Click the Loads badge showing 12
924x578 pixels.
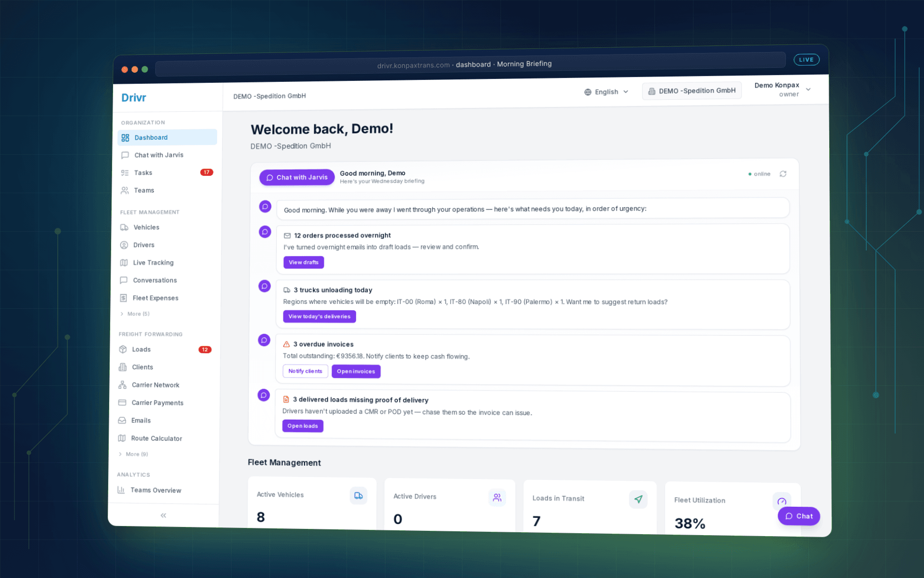[x=205, y=350]
